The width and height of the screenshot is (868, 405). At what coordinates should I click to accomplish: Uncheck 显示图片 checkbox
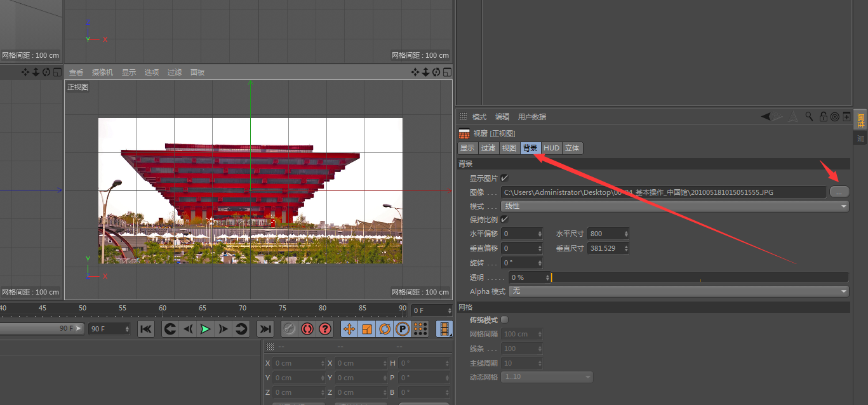pyautogui.click(x=504, y=178)
